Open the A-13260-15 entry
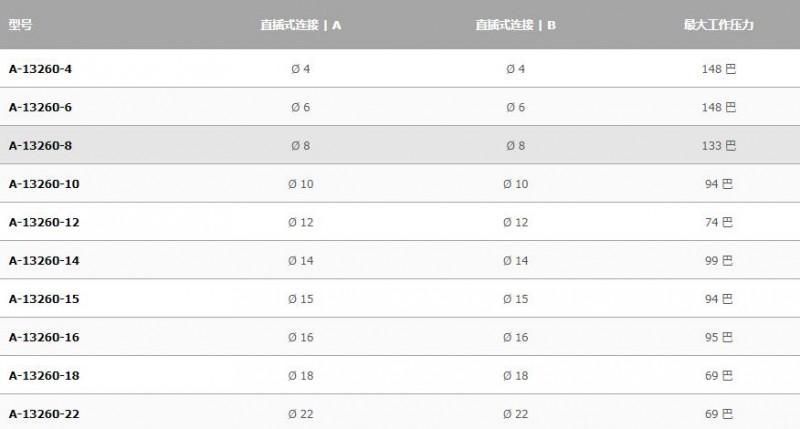This screenshot has height=429, width=800. [x=44, y=299]
